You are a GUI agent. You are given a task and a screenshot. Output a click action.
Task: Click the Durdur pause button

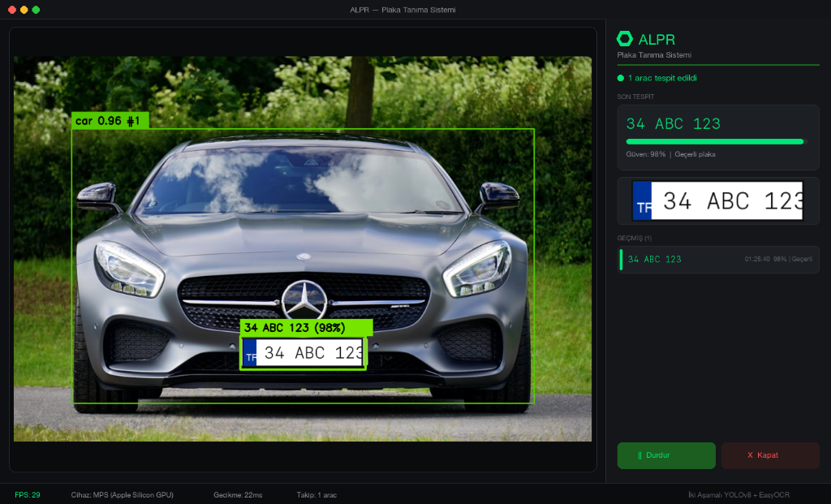(666, 455)
